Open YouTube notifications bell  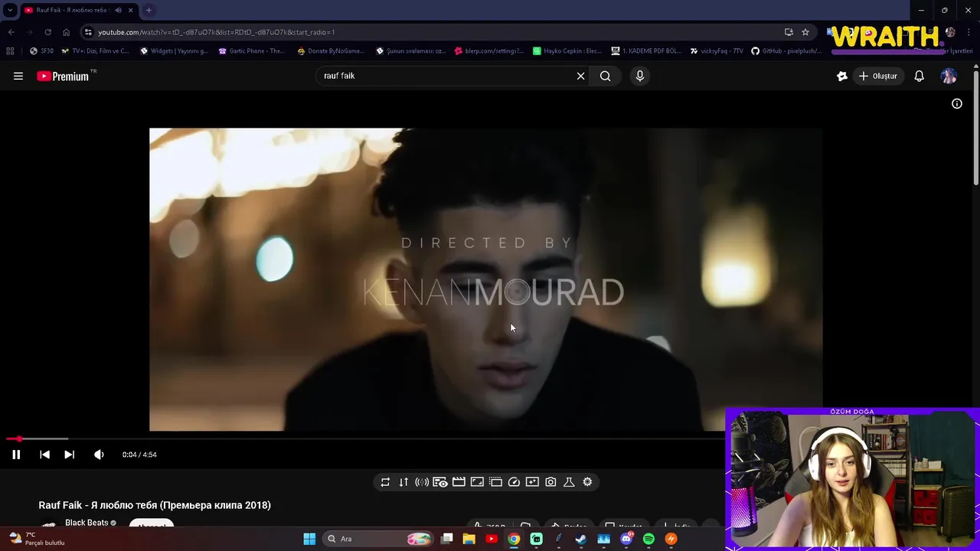pos(920,76)
